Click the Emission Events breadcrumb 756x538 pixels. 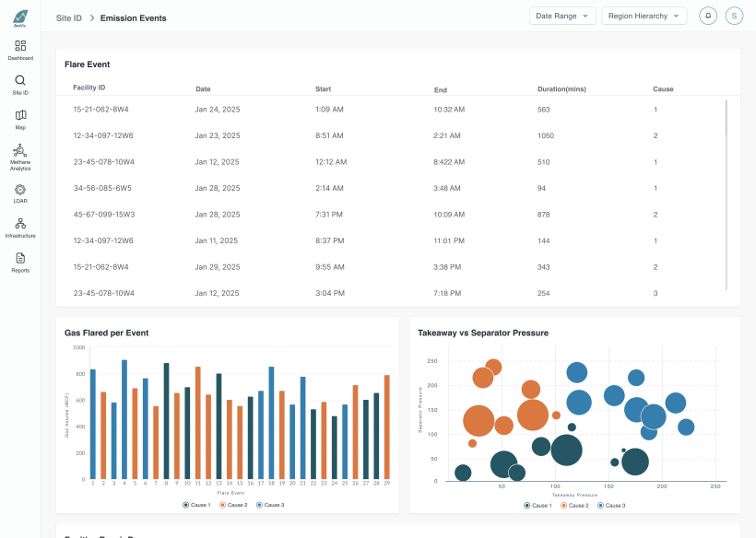pos(134,18)
